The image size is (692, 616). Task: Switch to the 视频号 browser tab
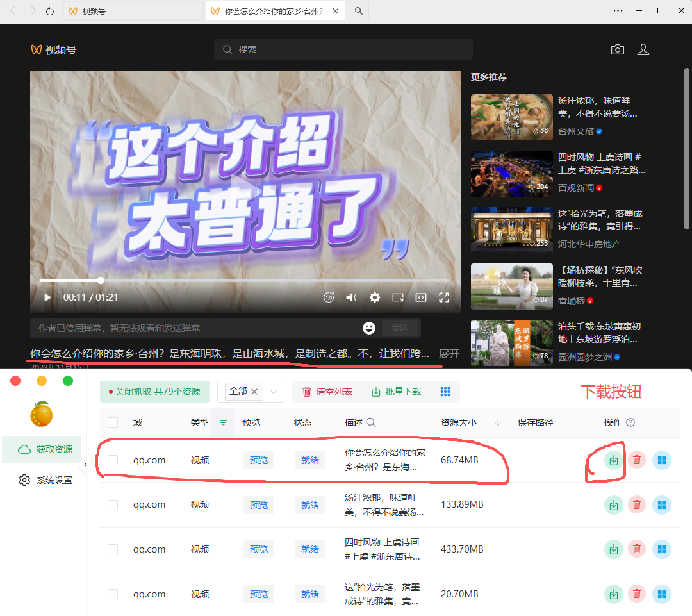click(115, 10)
